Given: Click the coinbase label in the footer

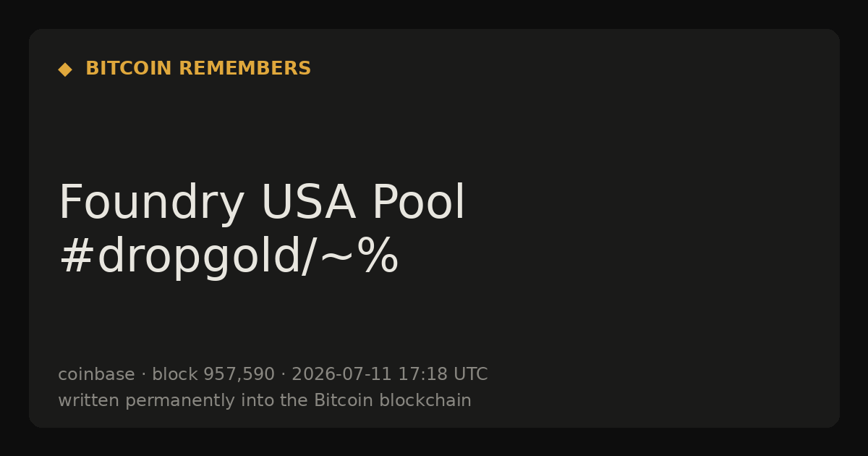Looking at the screenshot, I should pos(96,375).
